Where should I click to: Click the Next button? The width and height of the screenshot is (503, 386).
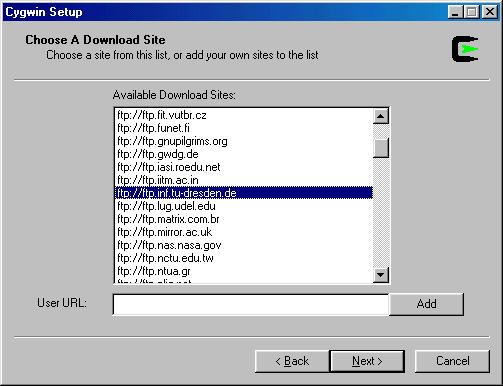[x=367, y=361]
